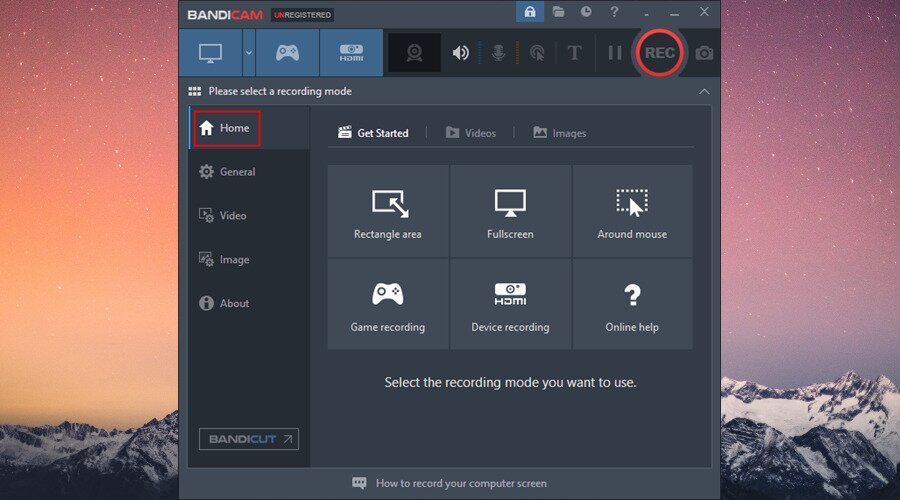Image resolution: width=900 pixels, height=500 pixels.
Task: Toggle speaker sound recording
Action: pos(460,53)
